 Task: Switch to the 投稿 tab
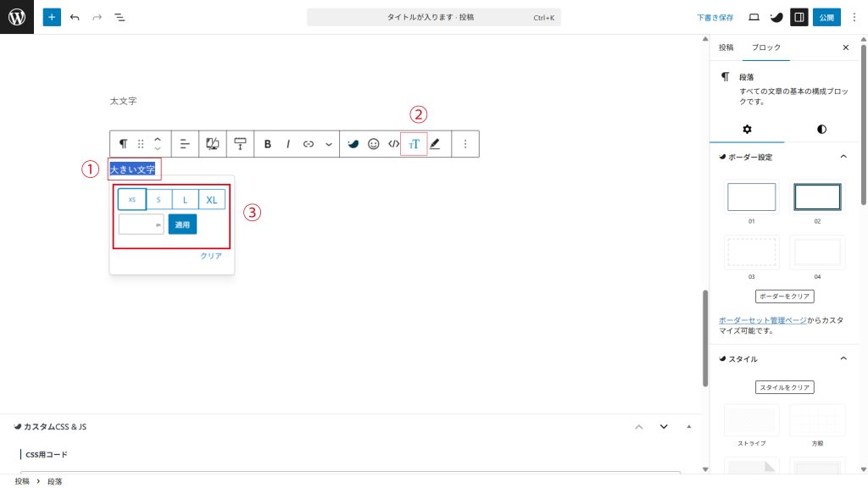tap(726, 47)
